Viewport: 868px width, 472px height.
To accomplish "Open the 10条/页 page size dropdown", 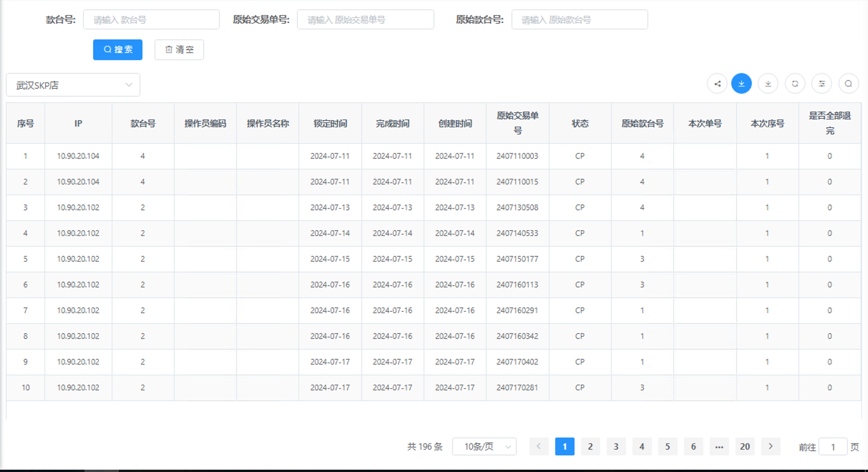I will click(484, 446).
